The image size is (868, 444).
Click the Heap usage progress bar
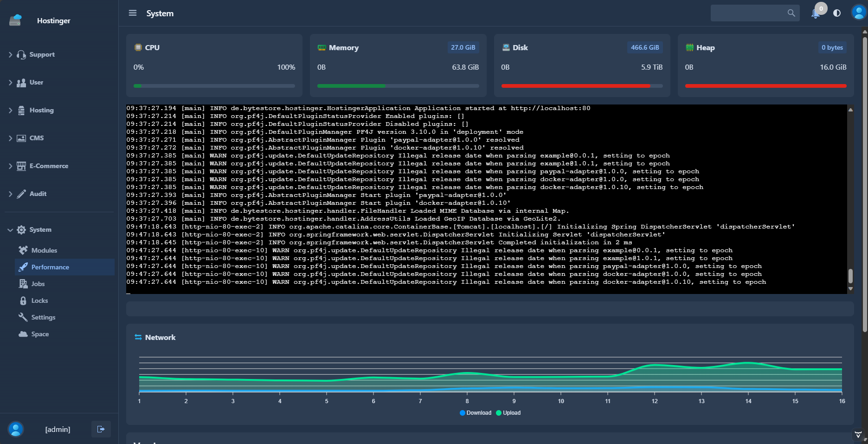(x=766, y=86)
